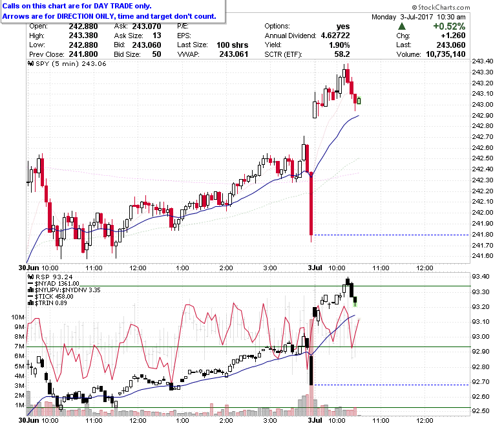
Task: Click the Chg value '+1.260'
Action: point(453,36)
